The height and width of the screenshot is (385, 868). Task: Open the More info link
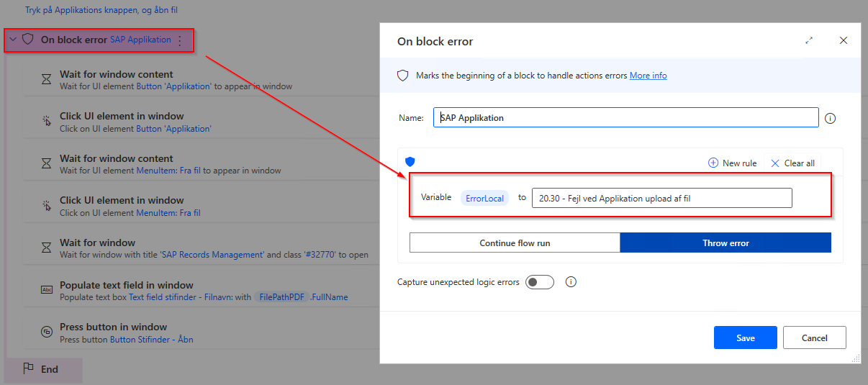(x=648, y=76)
